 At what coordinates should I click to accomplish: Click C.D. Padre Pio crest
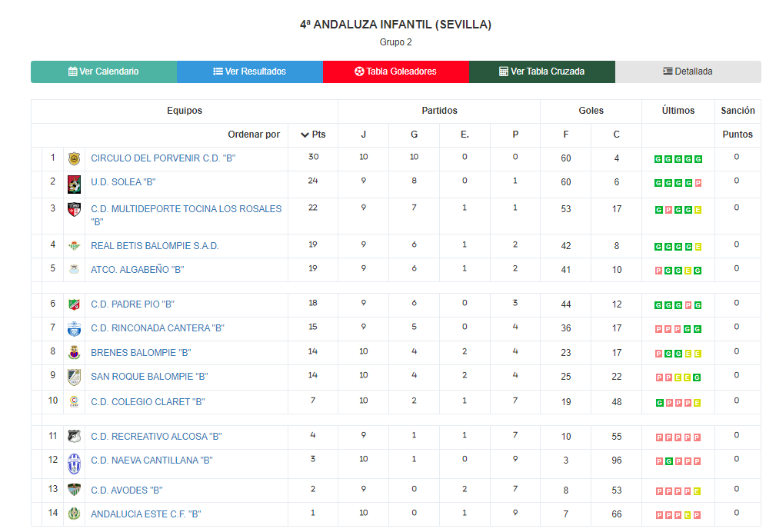(75, 304)
